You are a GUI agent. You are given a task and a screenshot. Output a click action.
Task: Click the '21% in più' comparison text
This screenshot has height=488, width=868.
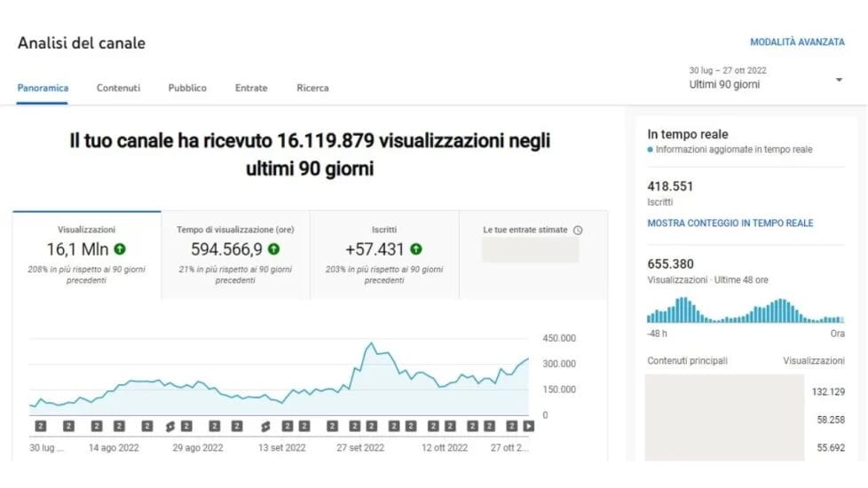coord(235,275)
